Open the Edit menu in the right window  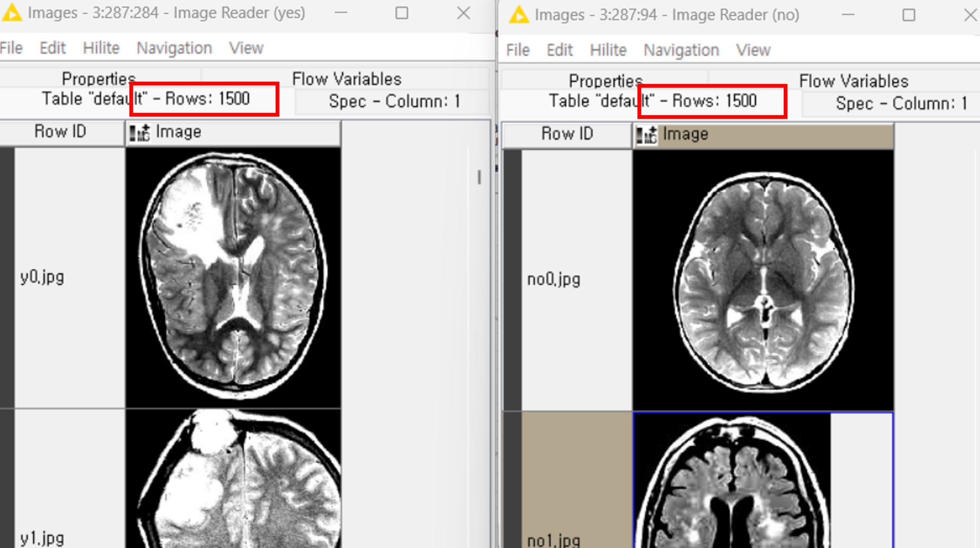pos(560,50)
